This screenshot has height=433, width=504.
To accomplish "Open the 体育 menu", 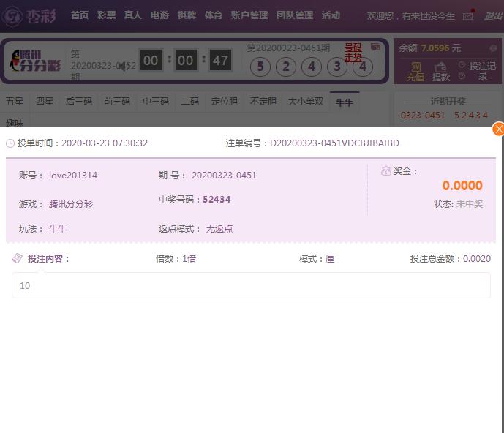I will tap(214, 15).
